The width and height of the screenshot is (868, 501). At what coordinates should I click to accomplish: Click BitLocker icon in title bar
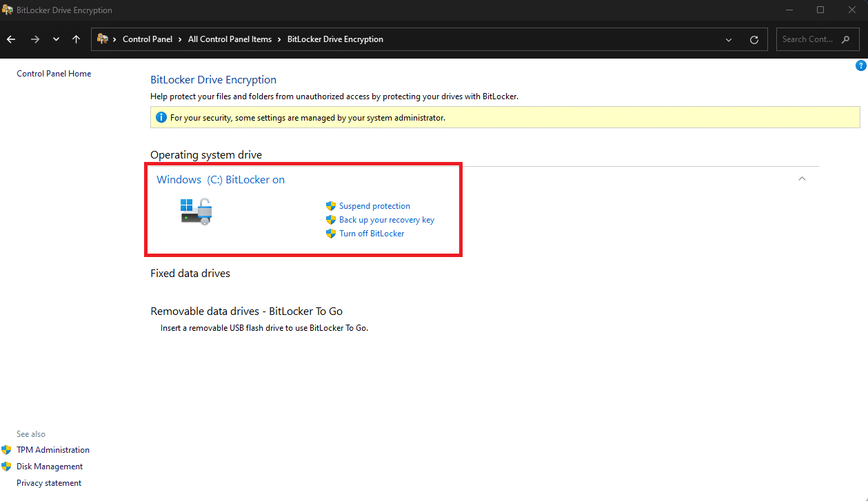[7, 10]
